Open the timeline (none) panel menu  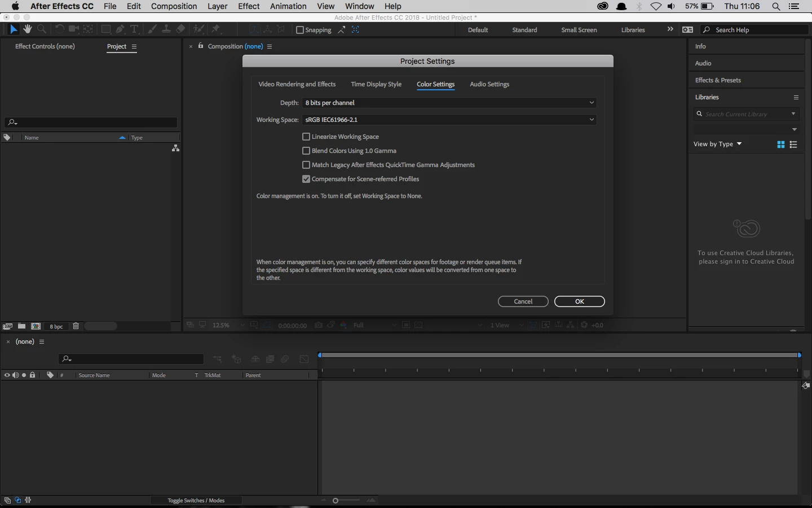pyautogui.click(x=42, y=341)
